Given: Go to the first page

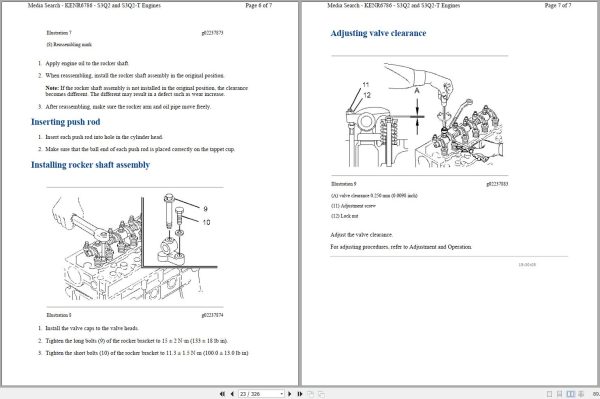Looking at the screenshot, I should click(222, 394).
